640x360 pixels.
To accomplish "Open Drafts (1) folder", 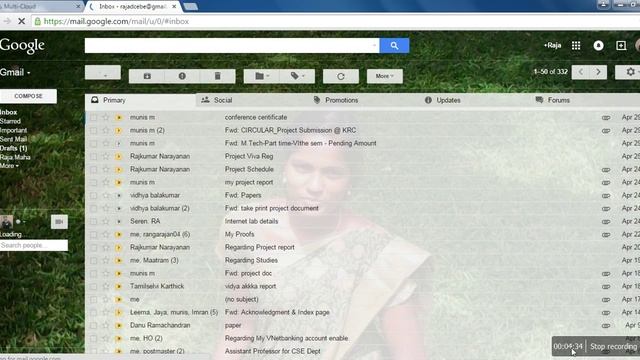I will click(x=13, y=148).
